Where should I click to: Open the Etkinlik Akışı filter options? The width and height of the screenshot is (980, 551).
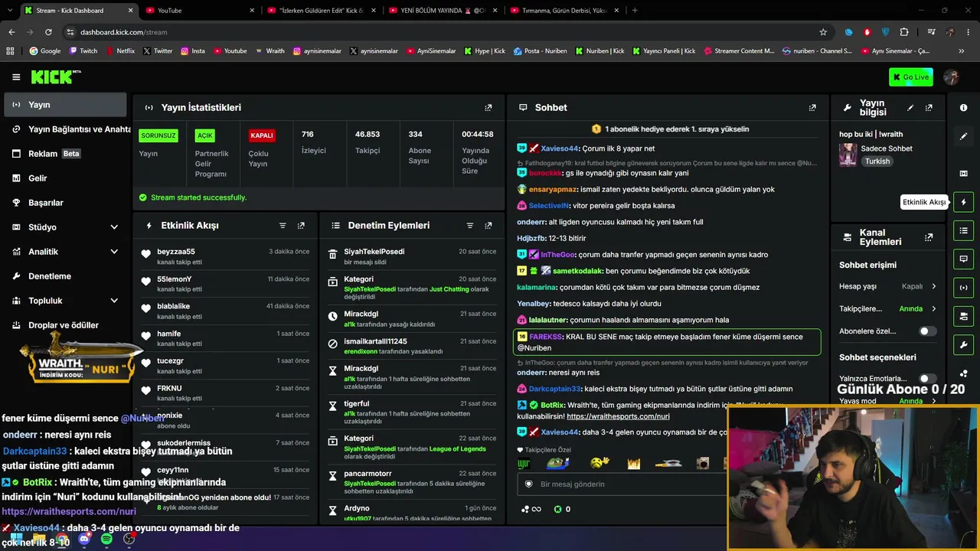[x=283, y=226]
